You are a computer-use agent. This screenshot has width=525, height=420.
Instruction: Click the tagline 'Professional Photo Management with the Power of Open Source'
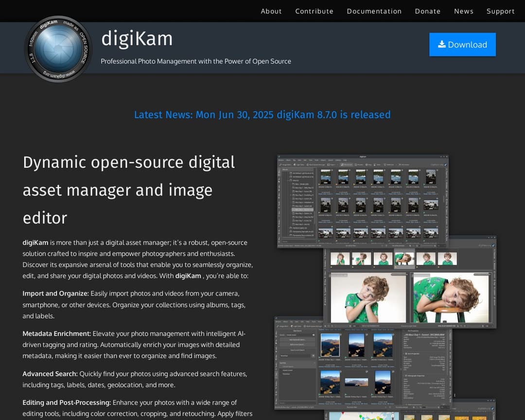[196, 61]
